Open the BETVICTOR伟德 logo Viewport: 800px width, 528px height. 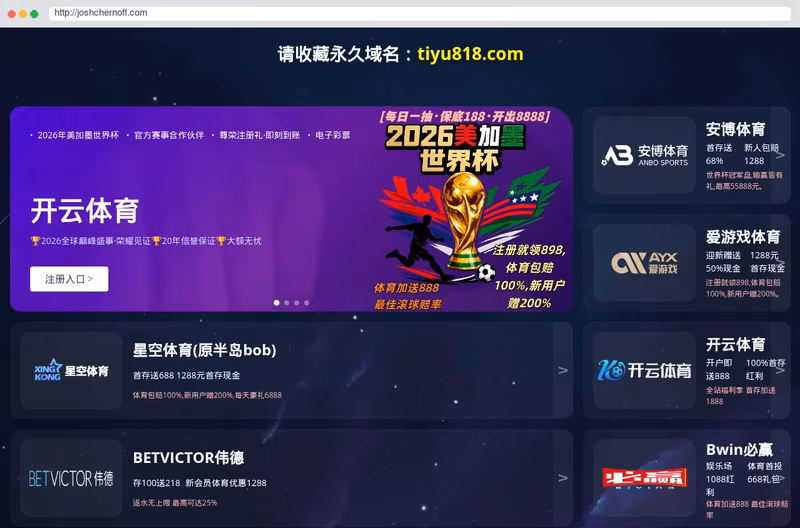click(71, 478)
